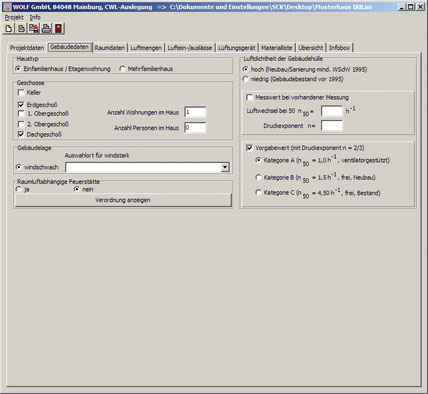Image resolution: width=428 pixels, height=394 pixels.
Task: Click the Anzahl Wohnungen im Haus field
Action: pos(195,112)
